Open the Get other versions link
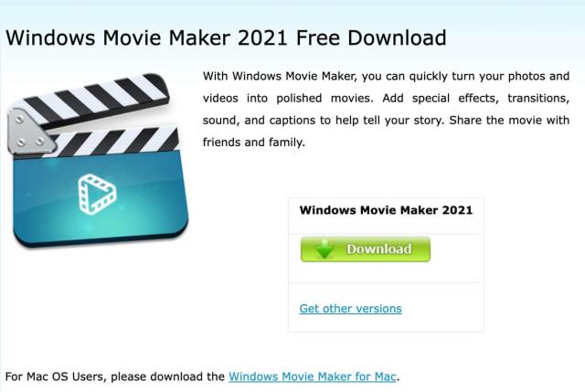 [x=350, y=309]
